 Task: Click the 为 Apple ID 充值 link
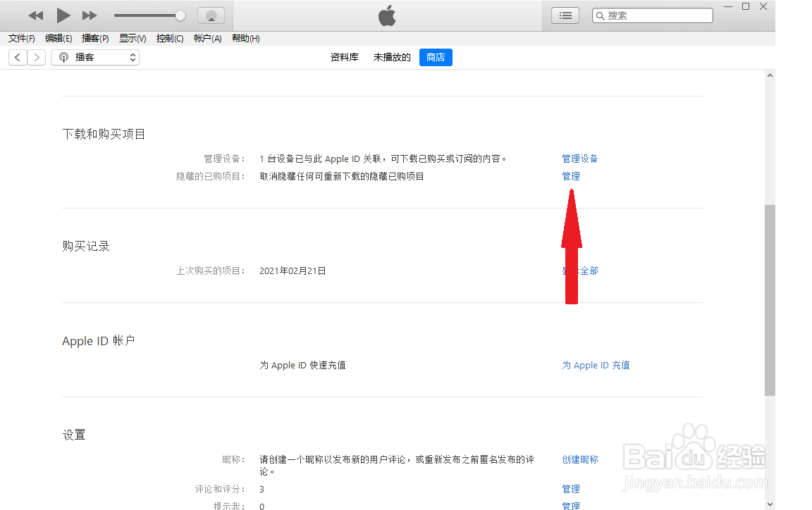tap(596, 365)
